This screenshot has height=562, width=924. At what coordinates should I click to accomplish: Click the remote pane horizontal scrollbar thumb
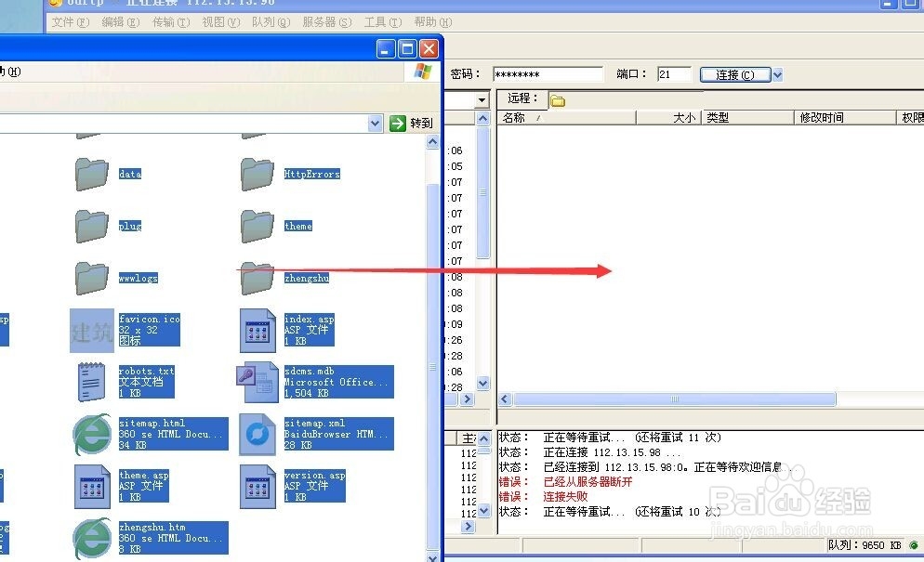click(x=675, y=399)
